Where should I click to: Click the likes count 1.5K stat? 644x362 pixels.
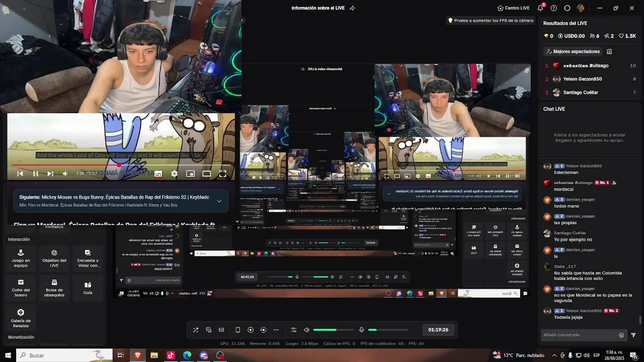point(627,36)
